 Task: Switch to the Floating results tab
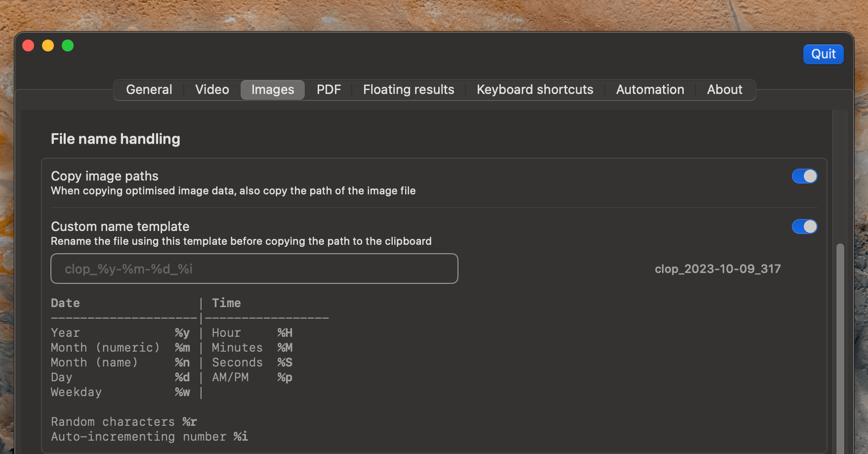(x=408, y=90)
